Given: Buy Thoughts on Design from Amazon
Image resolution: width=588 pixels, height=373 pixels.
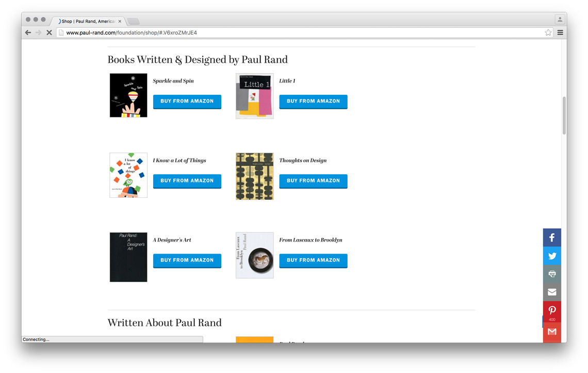Looking at the screenshot, I should [314, 181].
